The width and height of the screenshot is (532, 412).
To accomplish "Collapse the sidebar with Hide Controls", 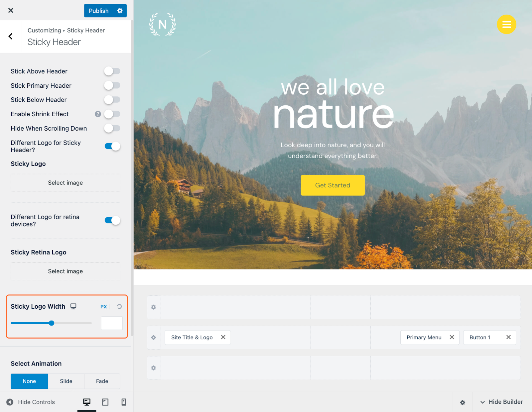I will click(31, 402).
